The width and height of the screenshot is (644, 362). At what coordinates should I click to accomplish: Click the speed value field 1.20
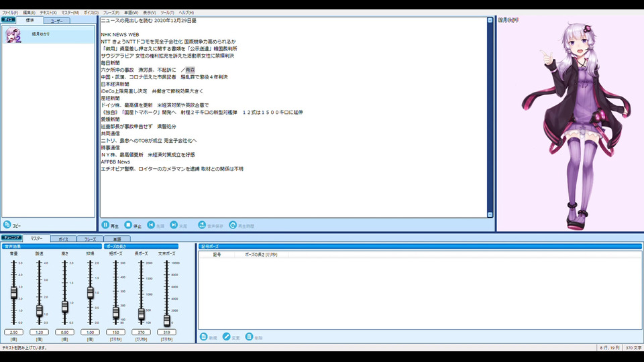tap(40, 332)
